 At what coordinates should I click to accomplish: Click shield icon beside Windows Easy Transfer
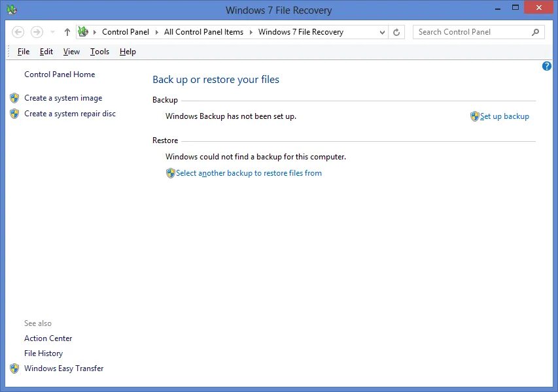click(x=14, y=368)
